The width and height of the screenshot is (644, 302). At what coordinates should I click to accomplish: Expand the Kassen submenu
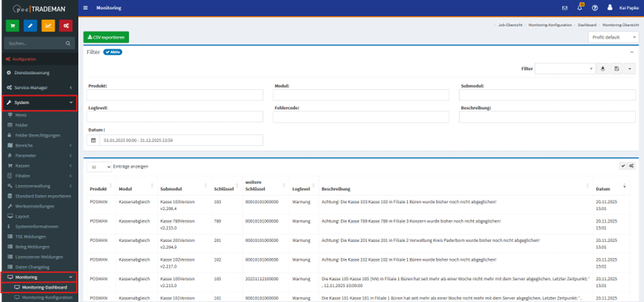pyautogui.click(x=39, y=166)
